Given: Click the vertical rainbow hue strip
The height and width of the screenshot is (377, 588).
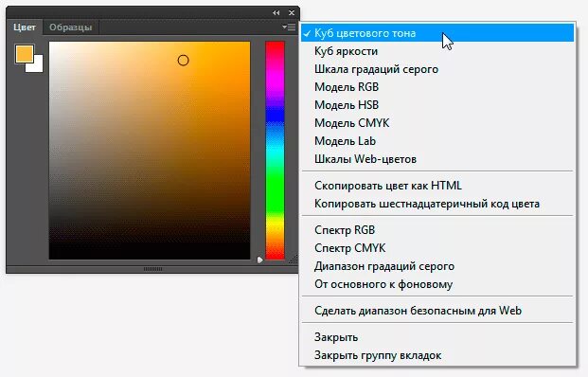Looking at the screenshot, I should (x=275, y=150).
